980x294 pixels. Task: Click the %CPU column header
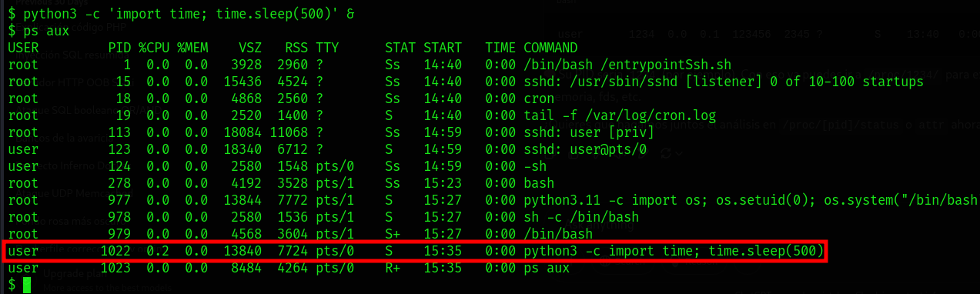tap(154, 48)
